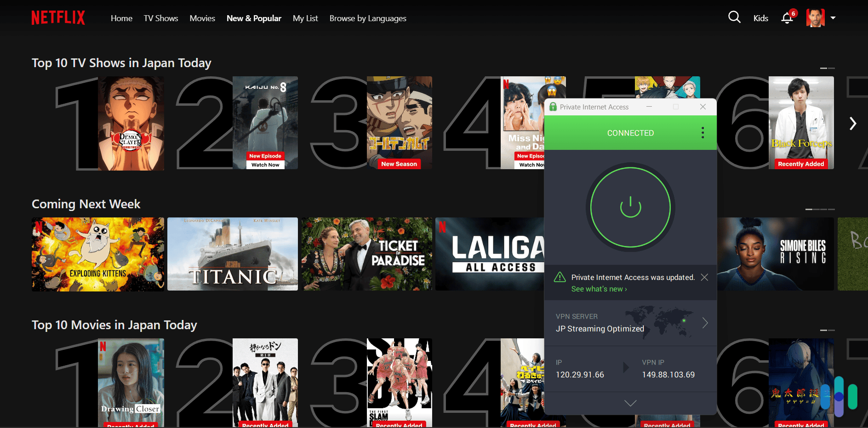The height and width of the screenshot is (428, 868).
Task: Open The First Slam Dunk poster
Action: click(400, 382)
